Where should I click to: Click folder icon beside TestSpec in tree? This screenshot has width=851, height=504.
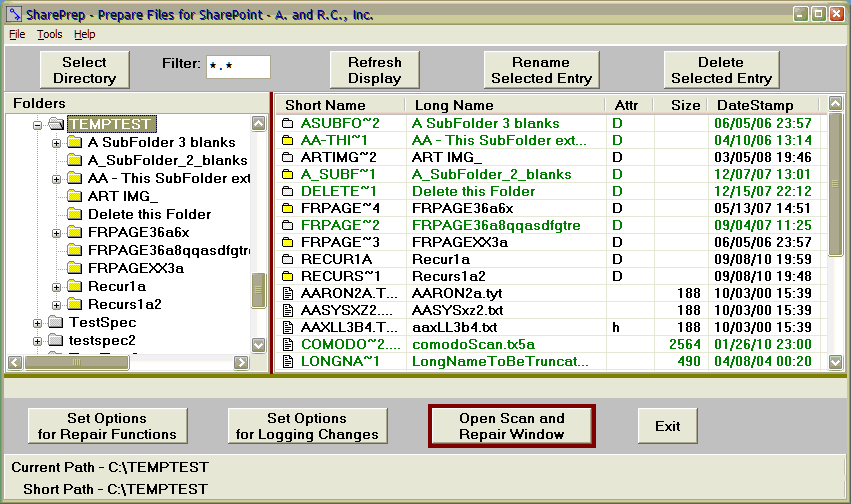coord(55,322)
